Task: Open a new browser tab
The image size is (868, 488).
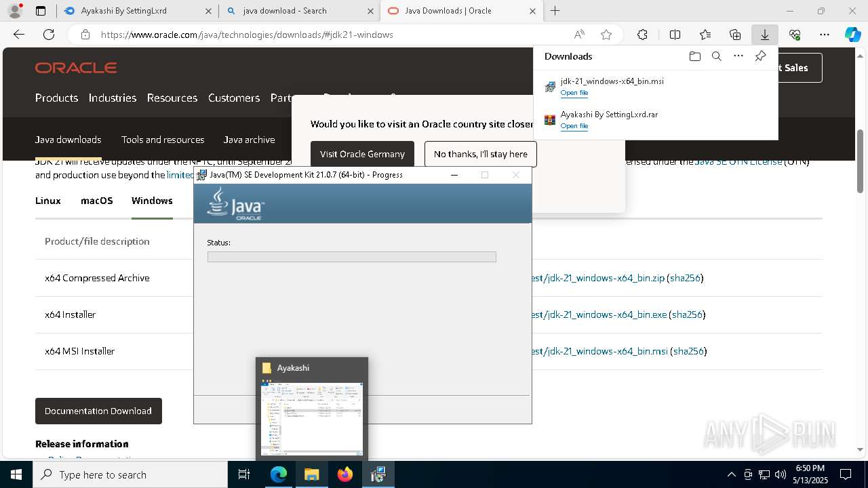Action: pos(555,11)
